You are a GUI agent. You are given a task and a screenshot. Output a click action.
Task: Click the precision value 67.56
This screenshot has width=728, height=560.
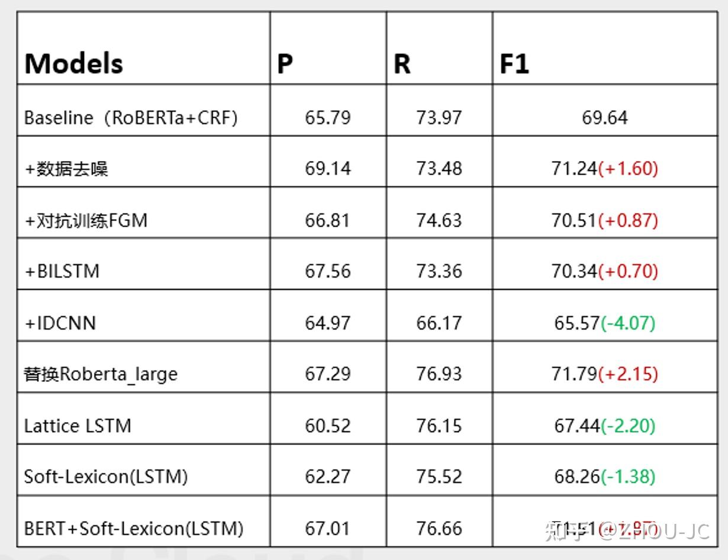click(x=327, y=271)
